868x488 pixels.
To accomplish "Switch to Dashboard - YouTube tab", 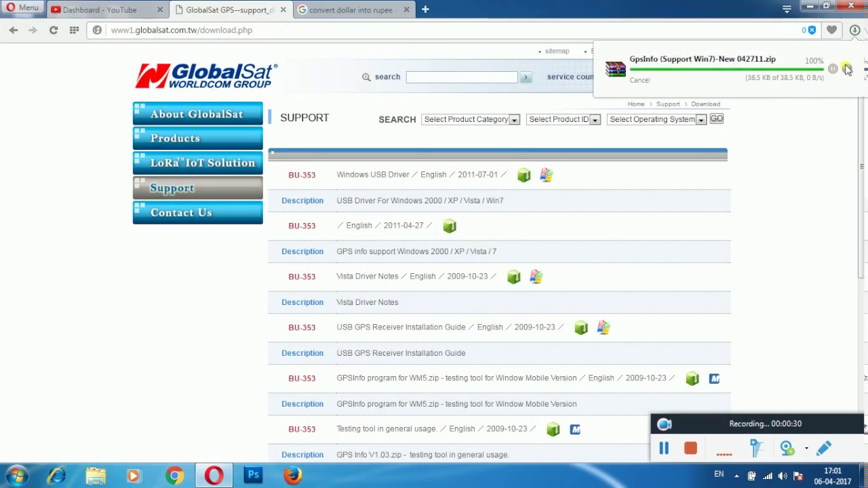I will click(x=100, y=9).
